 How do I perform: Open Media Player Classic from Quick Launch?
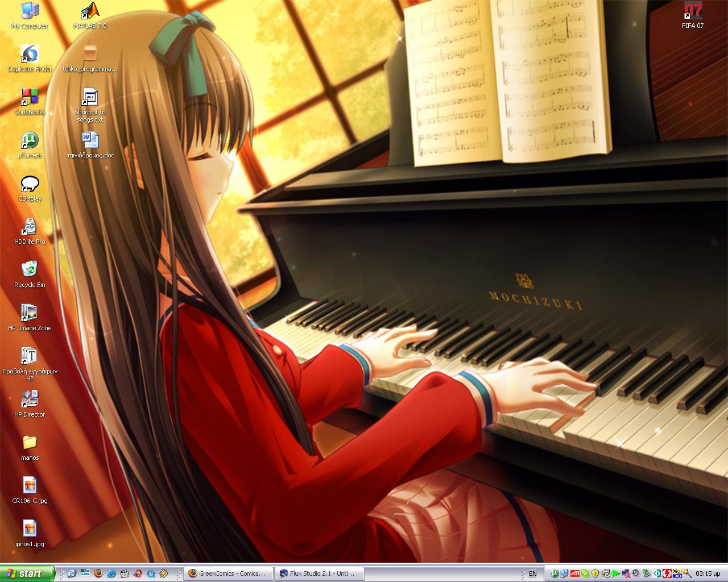(125, 573)
